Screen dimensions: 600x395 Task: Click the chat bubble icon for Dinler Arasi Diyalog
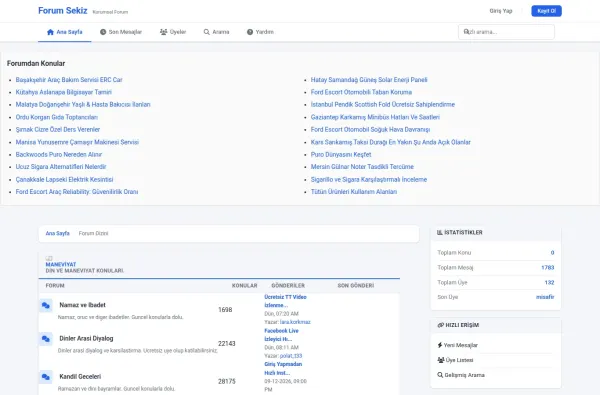[x=46, y=339]
